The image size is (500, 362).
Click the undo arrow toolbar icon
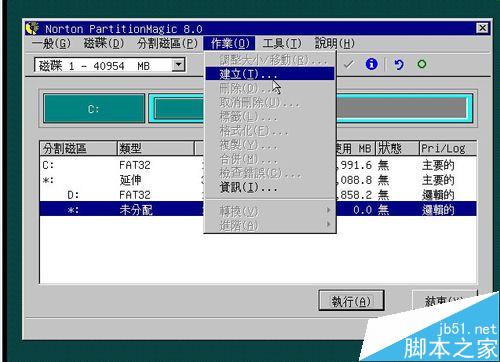click(398, 64)
